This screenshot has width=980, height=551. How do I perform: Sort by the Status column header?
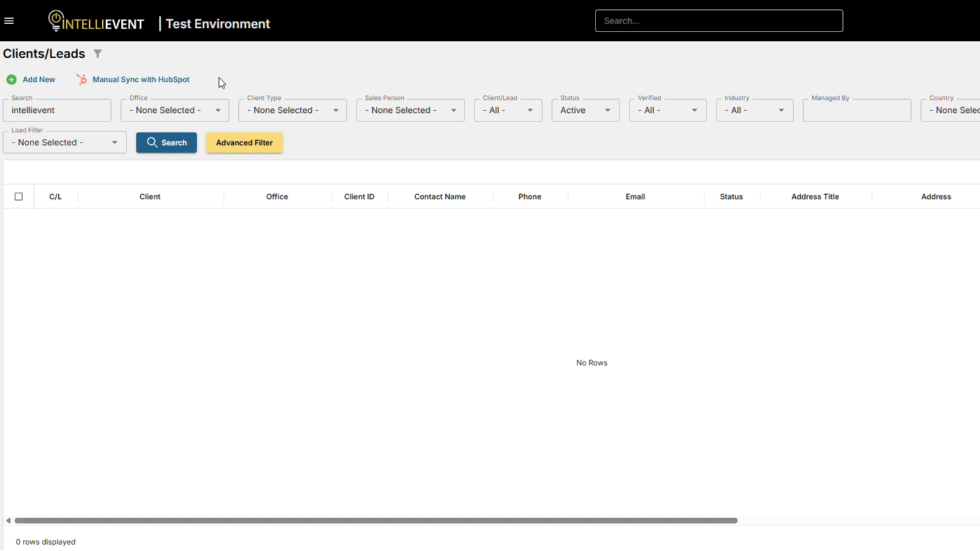pos(731,196)
